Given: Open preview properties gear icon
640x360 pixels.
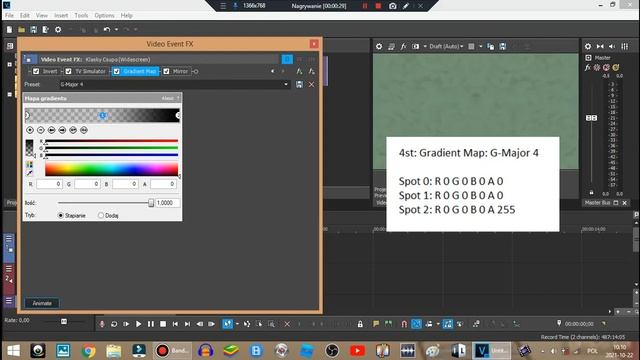Looking at the screenshot, I should [x=379, y=47].
